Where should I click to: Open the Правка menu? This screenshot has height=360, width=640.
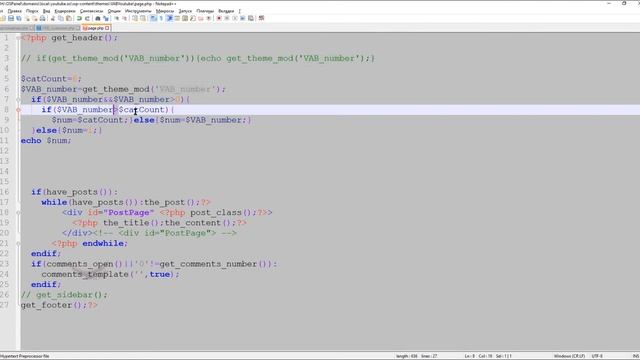pyautogui.click(x=15, y=11)
